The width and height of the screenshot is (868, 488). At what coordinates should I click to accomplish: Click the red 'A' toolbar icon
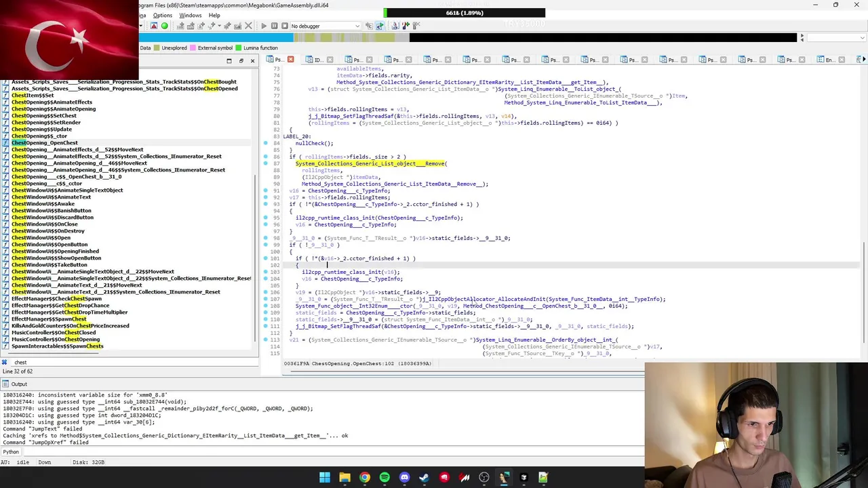tap(154, 26)
